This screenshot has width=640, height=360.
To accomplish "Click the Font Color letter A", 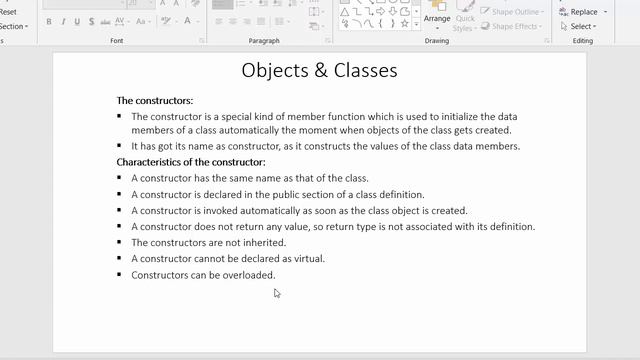I will point(187,21).
